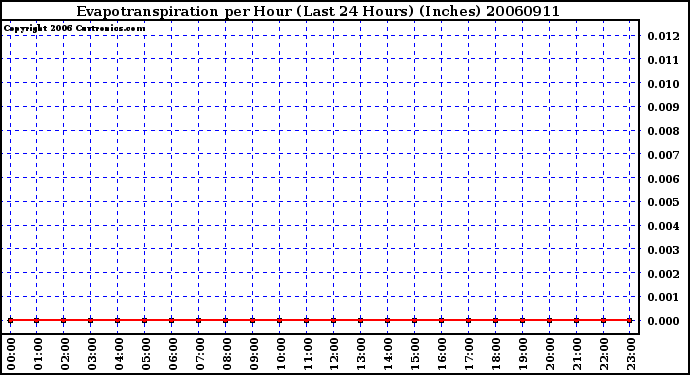690x375 pixels.
Task: Click the 07:00 x-axis label
Action: (x=200, y=354)
